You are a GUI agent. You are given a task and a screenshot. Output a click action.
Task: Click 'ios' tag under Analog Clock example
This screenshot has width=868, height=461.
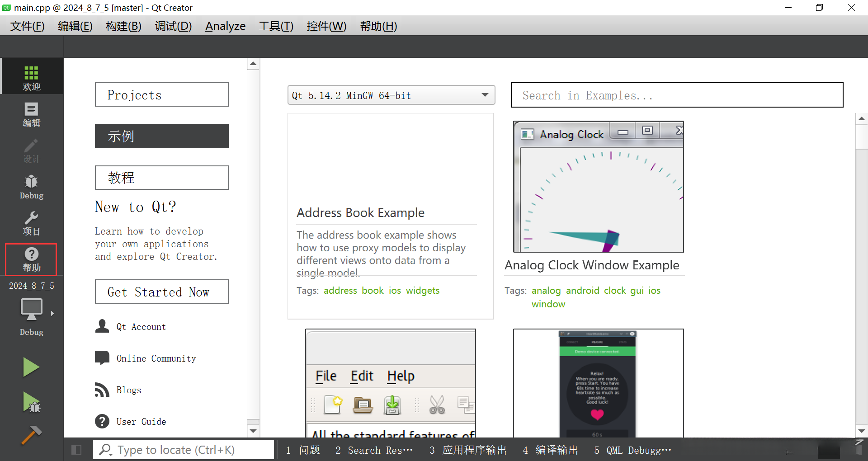coord(655,291)
